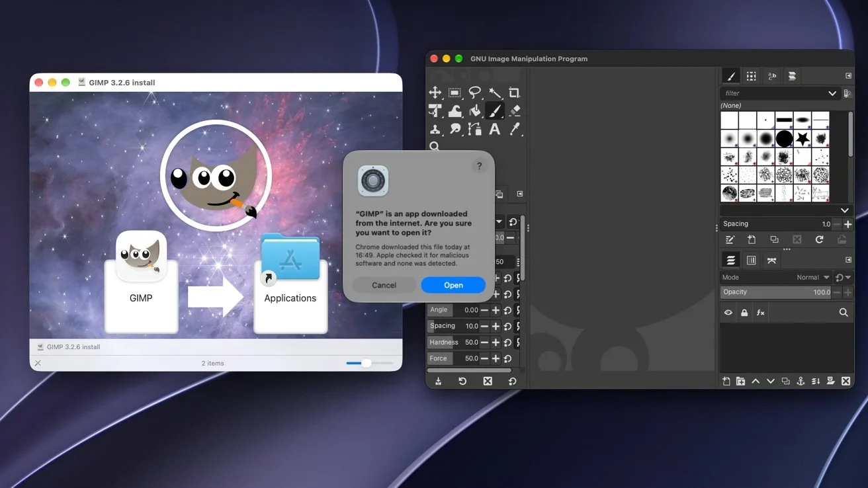
Task: Select the Clone stamp tool
Action: pyautogui.click(x=435, y=129)
